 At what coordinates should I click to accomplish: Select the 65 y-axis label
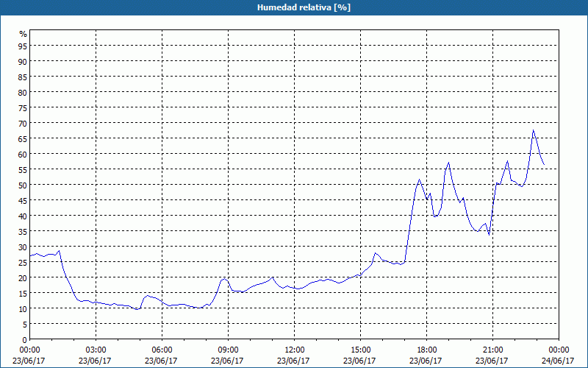tap(23, 138)
